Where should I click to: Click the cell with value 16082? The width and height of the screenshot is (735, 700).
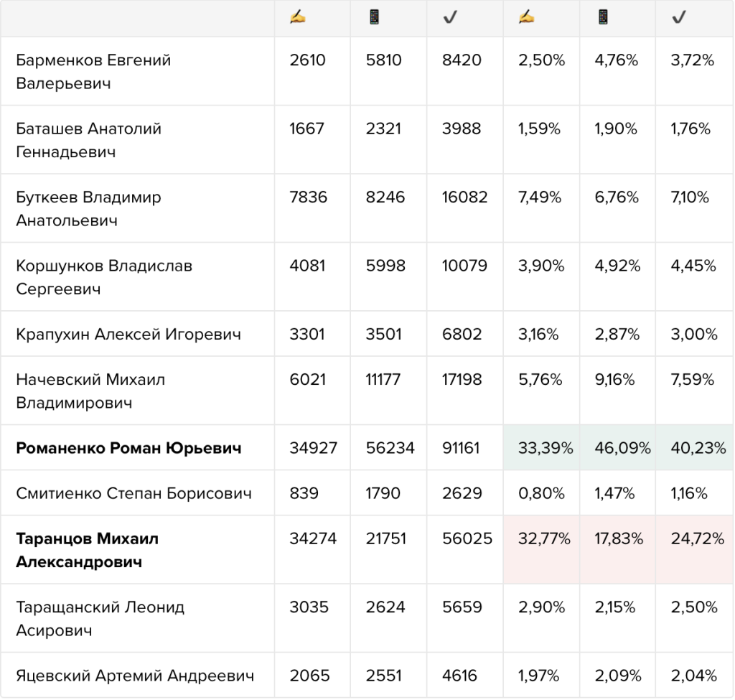[x=465, y=209]
